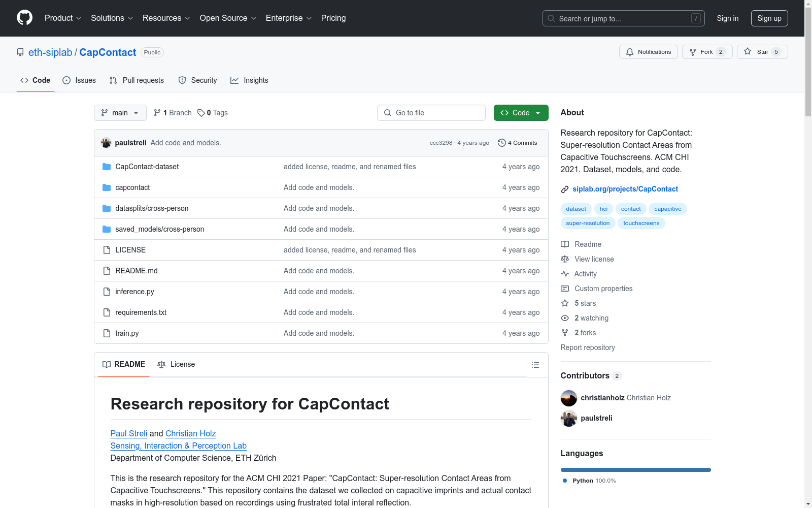
Task: Open the main branch selector dropdown
Action: point(120,113)
